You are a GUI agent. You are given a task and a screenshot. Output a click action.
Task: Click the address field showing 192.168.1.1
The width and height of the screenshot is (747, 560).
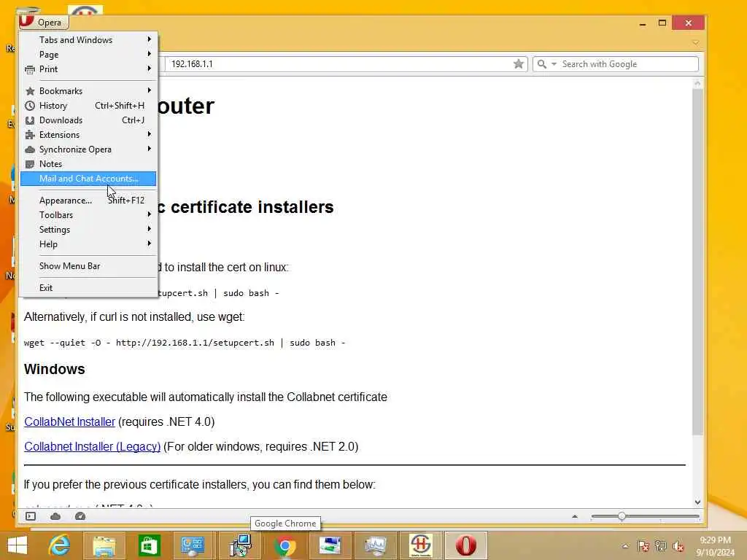(x=338, y=64)
